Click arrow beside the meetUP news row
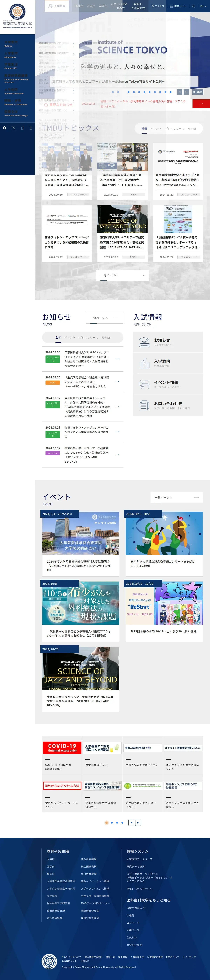Screen dimensions: 210x980 pyautogui.click(x=117, y=382)
